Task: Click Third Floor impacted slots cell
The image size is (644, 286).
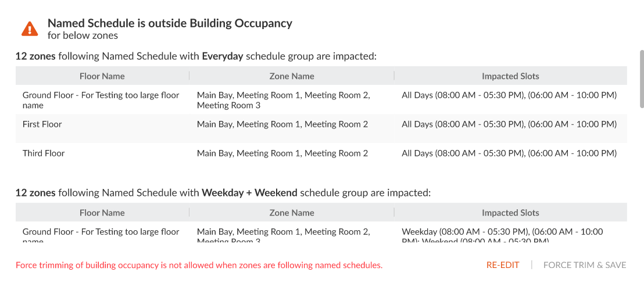Action: [x=509, y=153]
